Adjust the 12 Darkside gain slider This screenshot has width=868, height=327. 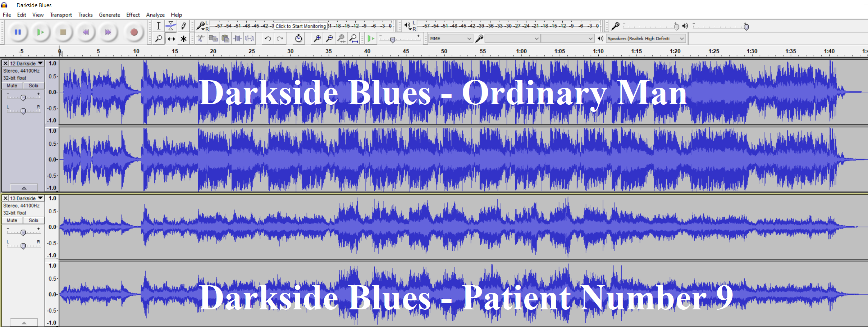[x=23, y=98]
